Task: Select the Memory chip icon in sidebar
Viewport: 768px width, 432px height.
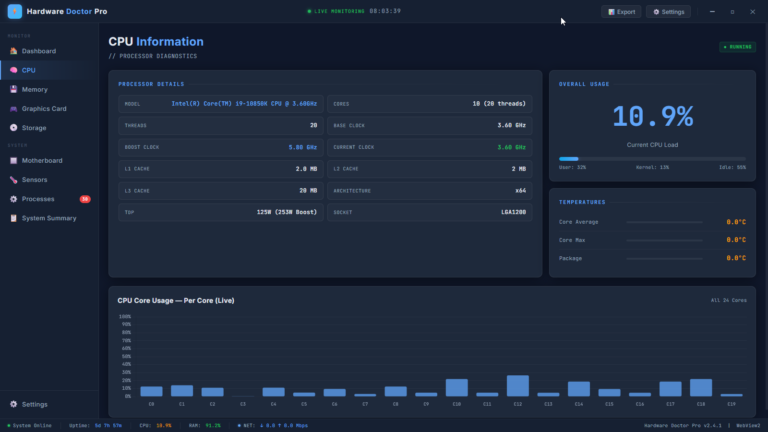Action: [x=13, y=89]
